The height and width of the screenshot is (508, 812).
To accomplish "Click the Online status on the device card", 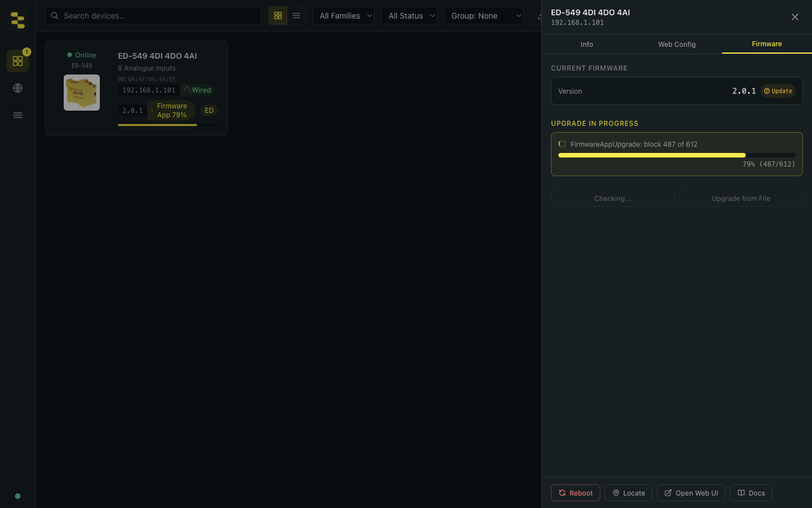I will pyautogui.click(x=82, y=55).
